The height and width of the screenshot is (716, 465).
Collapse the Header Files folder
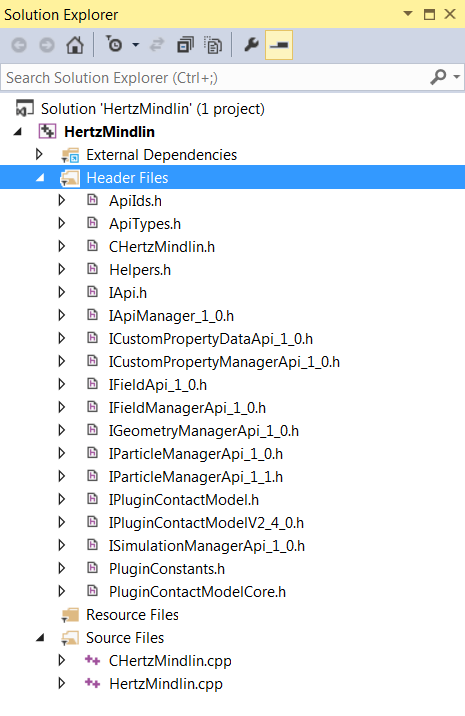40,178
